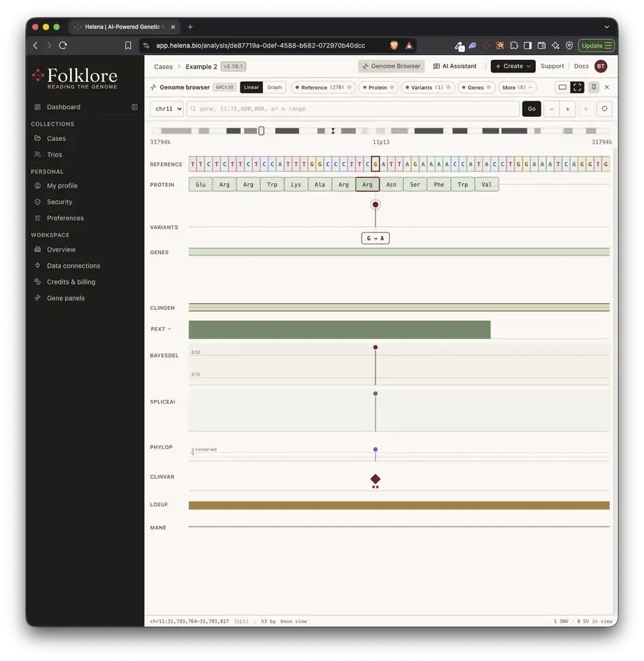Click the BT user avatar

600,66
